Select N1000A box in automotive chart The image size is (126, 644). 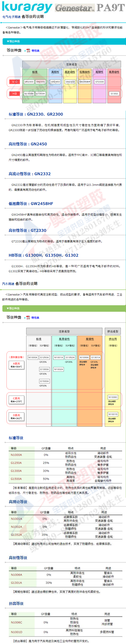pos(33,358)
